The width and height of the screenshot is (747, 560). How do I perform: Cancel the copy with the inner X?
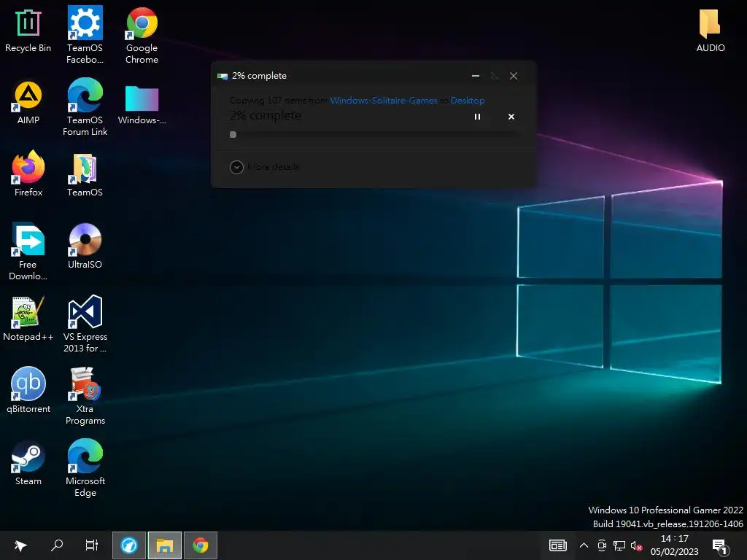(x=511, y=117)
